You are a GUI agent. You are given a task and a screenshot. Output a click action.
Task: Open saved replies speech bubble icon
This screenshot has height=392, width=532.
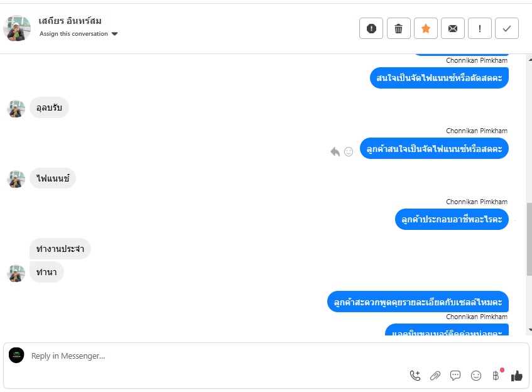point(455,376)
